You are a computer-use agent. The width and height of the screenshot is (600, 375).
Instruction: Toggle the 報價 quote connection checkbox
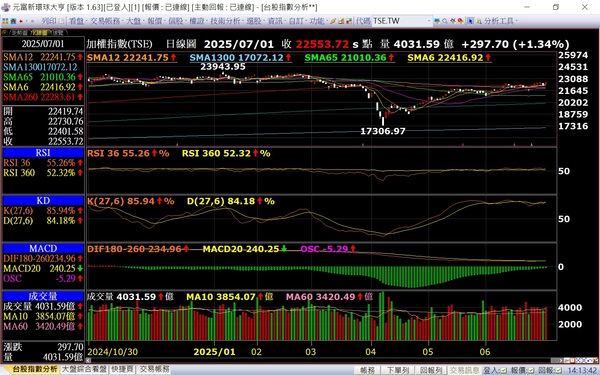[531, 370]
